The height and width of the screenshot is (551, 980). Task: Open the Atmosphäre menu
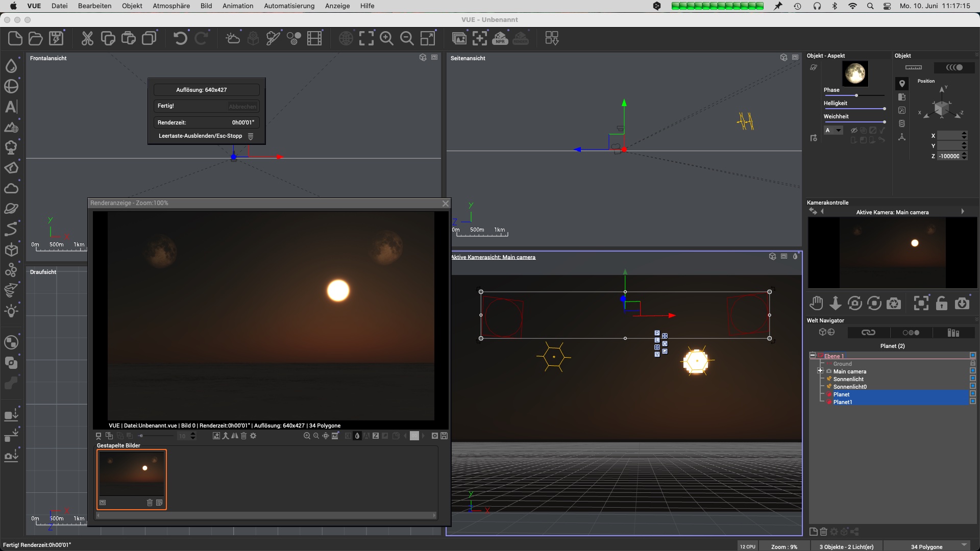click(171, 6)
